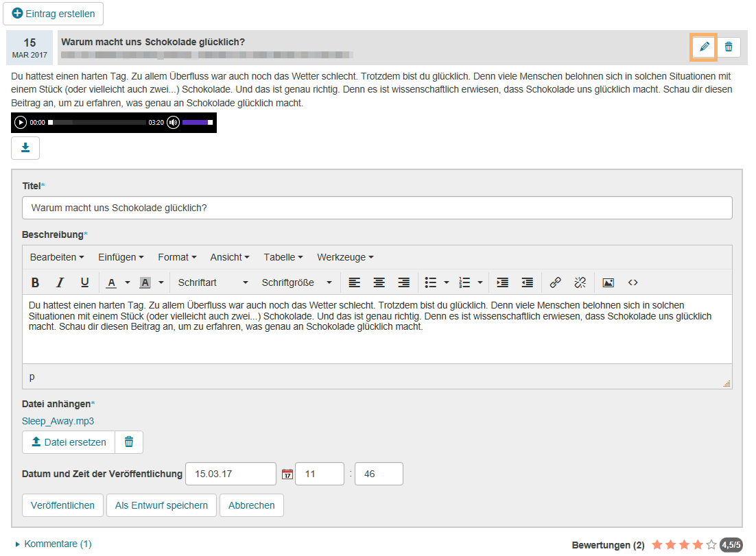Open the edit pencil icon for the entry
This screenshot has height=556, width=756.
pos(703,47)
